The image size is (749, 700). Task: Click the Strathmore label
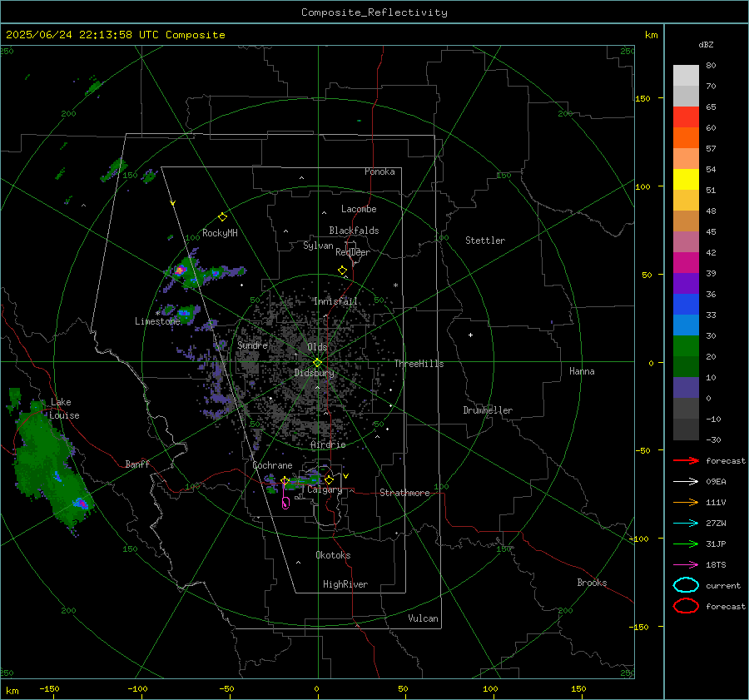tap(404, 493)
